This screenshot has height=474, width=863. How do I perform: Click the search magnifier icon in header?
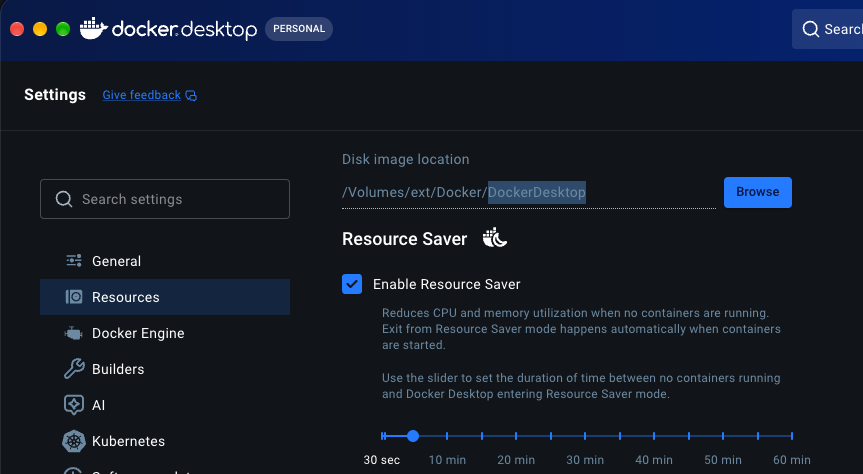click(810, 29)
